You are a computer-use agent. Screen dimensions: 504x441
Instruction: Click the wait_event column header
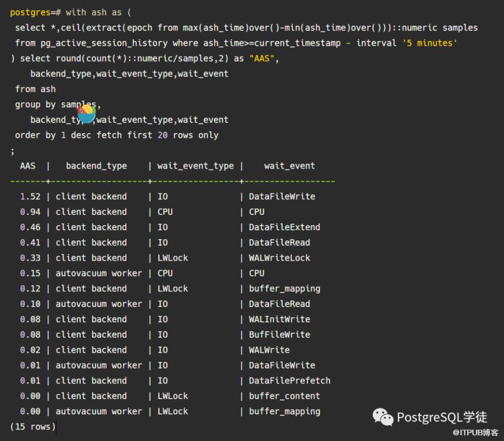(289, 166)
